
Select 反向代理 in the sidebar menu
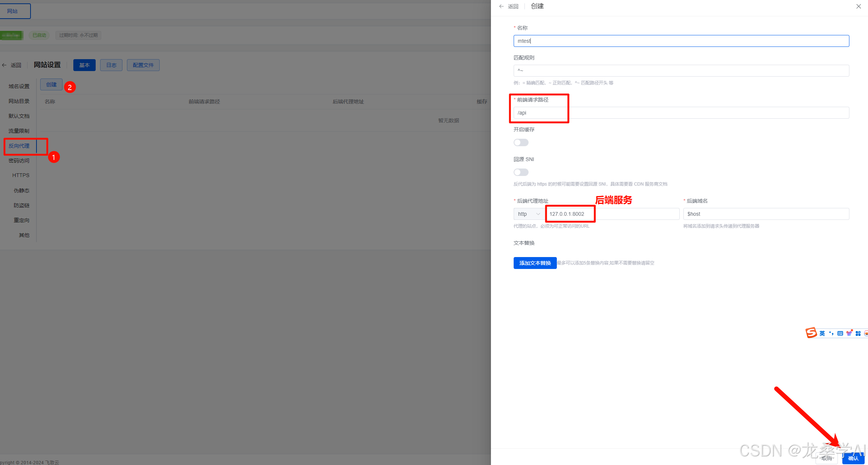tap(19, 146)
